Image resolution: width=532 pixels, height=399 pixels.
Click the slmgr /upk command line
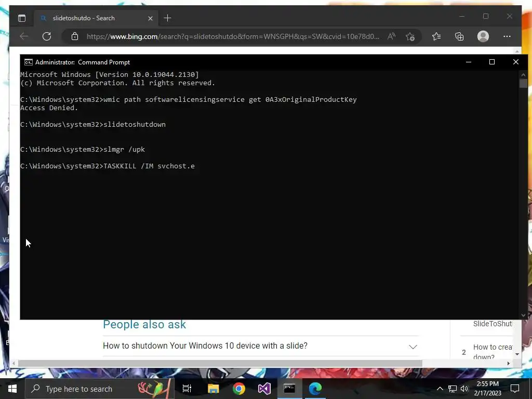[x=83, y=149]
